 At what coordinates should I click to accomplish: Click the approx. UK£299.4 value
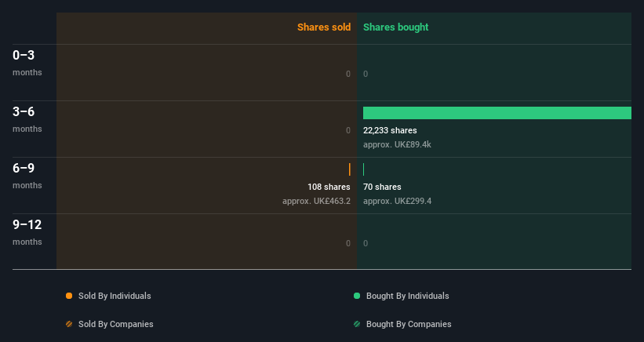point(397,201)
